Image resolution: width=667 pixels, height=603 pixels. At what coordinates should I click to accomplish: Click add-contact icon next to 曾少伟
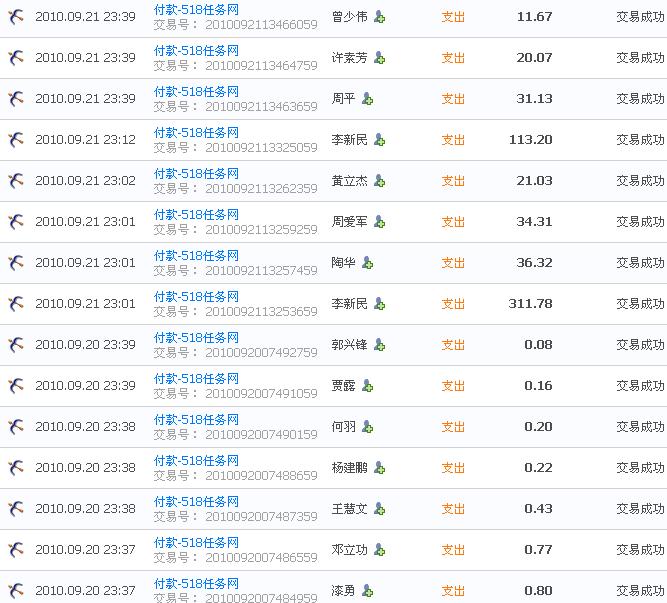coord(380,17)
